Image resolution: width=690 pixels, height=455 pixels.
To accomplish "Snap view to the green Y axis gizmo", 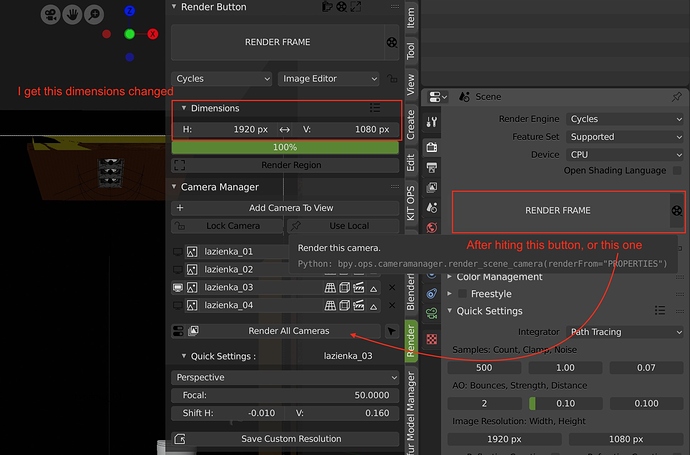I will 129,34.
